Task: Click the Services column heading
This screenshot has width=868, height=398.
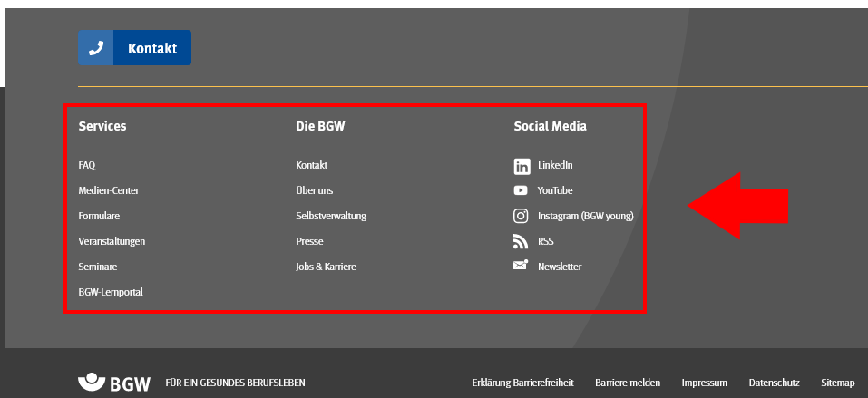Action: coord(102,126)
